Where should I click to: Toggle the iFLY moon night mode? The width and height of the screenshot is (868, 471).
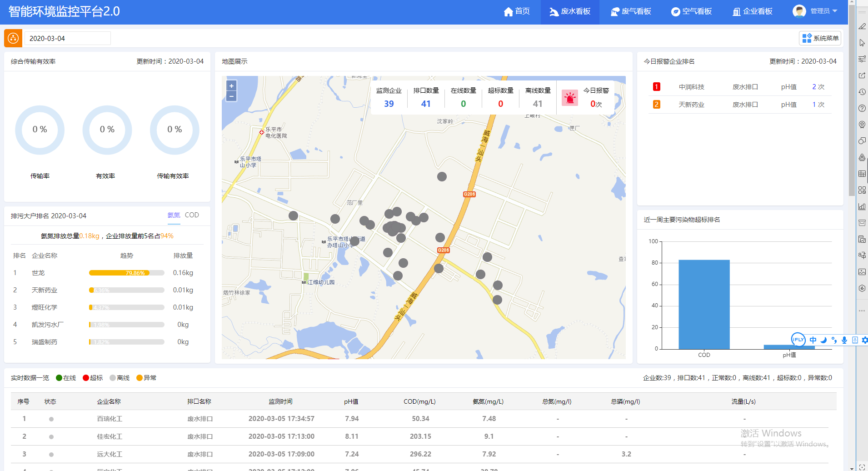[x=823, y=340]
